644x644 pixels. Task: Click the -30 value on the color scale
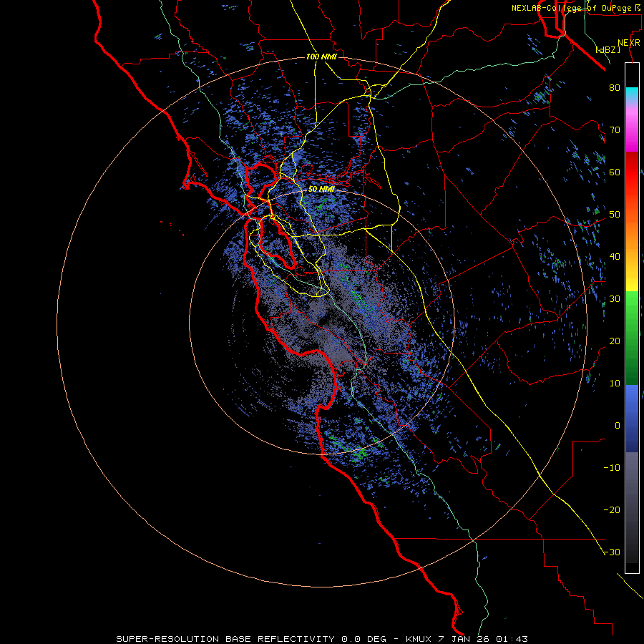(x=612, y=552)
